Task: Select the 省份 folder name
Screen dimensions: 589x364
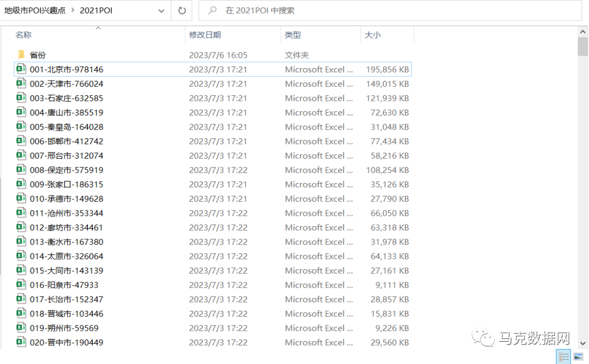Action: point(38,55)
